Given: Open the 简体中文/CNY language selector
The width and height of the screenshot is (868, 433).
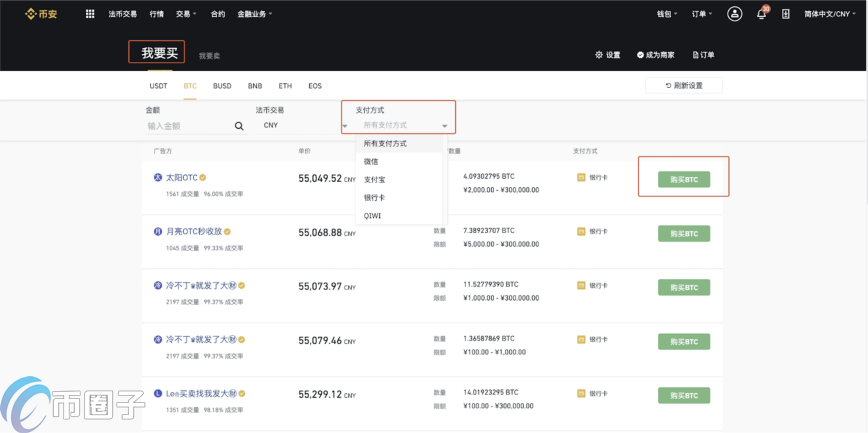Looking at the screenshot, I should pos(829,14).
